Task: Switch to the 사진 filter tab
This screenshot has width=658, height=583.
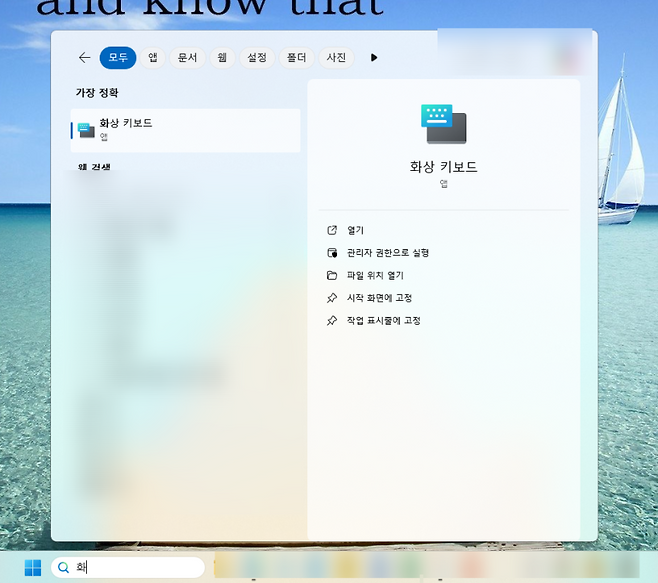Action: click(336, 58)
